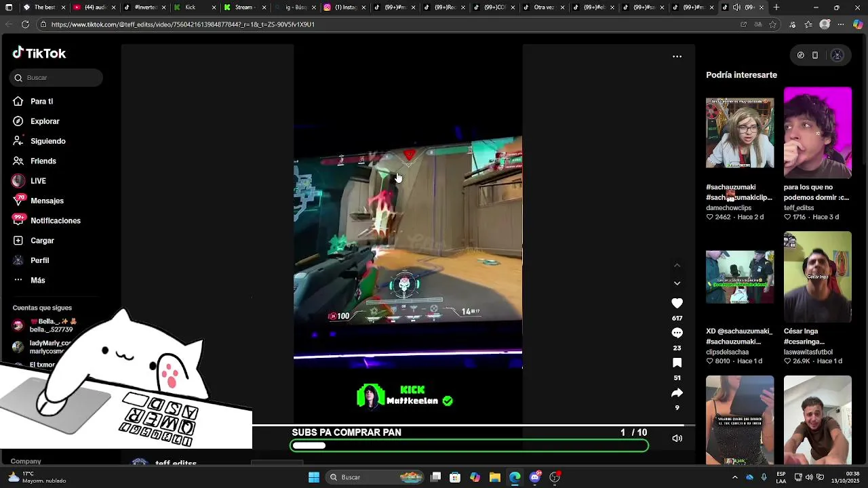Open Microsoft Edge taskbar icon

515,477
